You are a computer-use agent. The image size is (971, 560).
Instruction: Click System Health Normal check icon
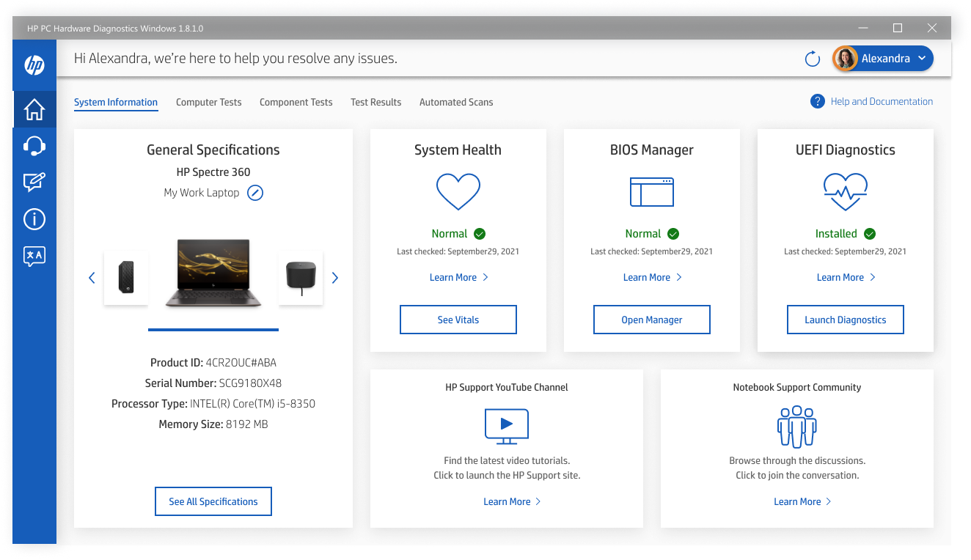coord(480,234)
